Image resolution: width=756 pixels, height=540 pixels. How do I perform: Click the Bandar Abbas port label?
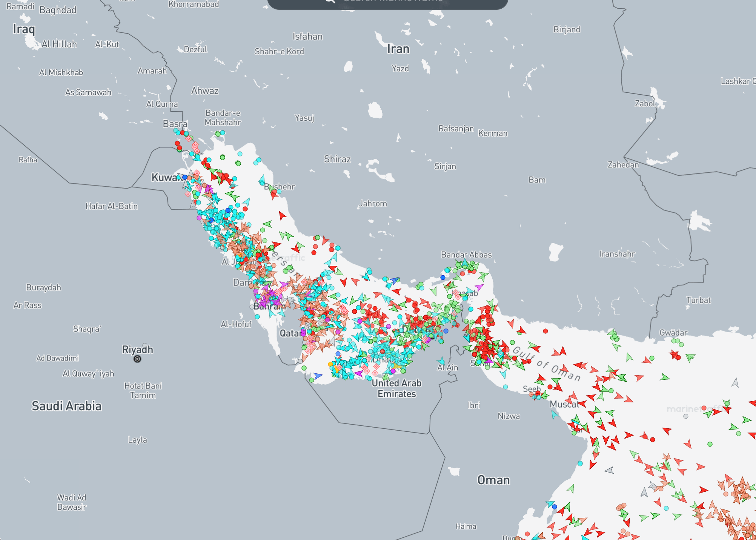click(466, 255)
